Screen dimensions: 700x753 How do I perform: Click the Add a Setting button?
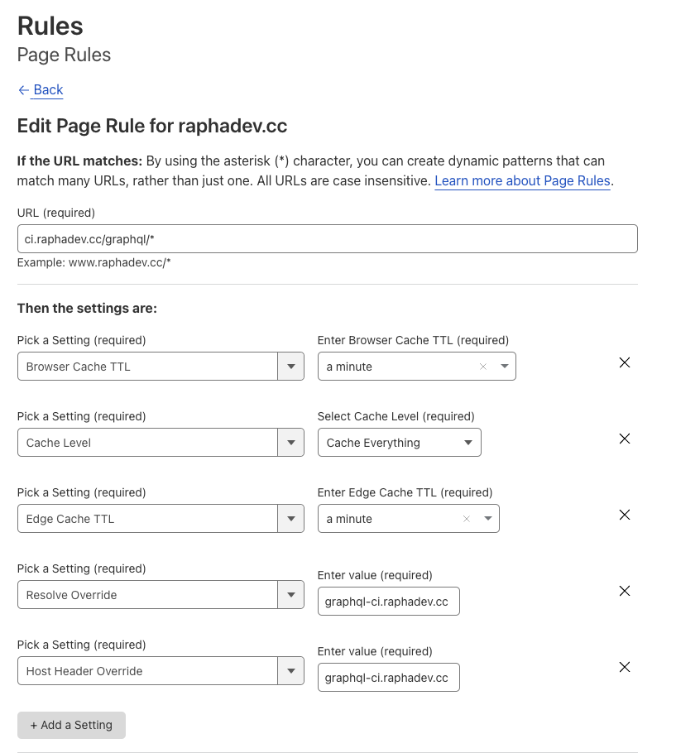click(x=71, y=725)
